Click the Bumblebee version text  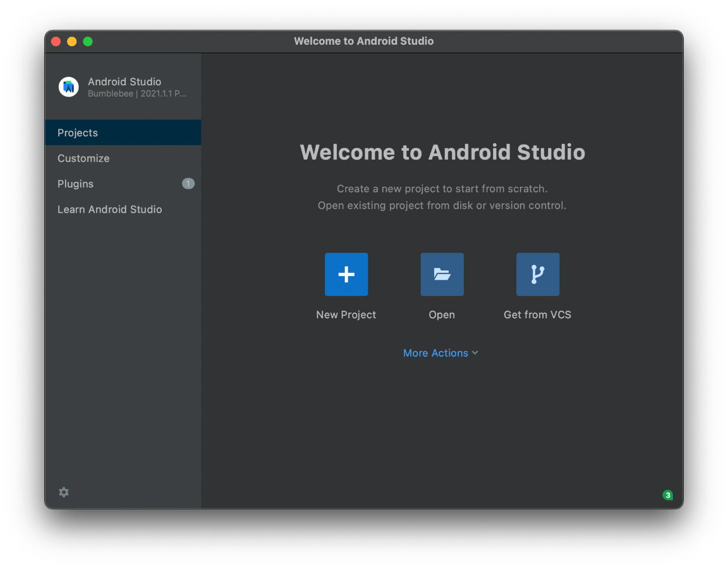(137, 94)
